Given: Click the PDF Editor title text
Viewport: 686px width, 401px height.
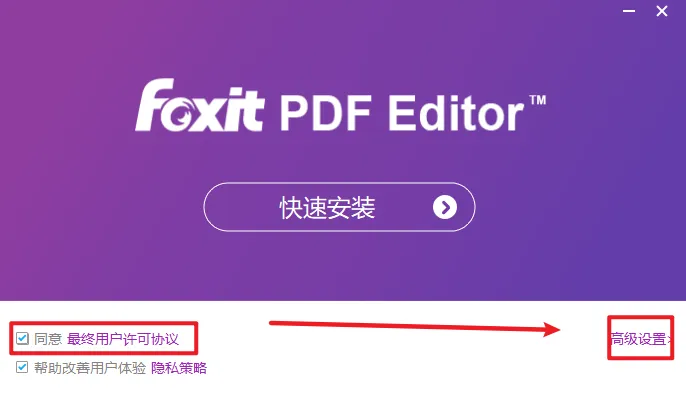Looking at the screenshot, I should pyautogui.click(x=402, y=113).
